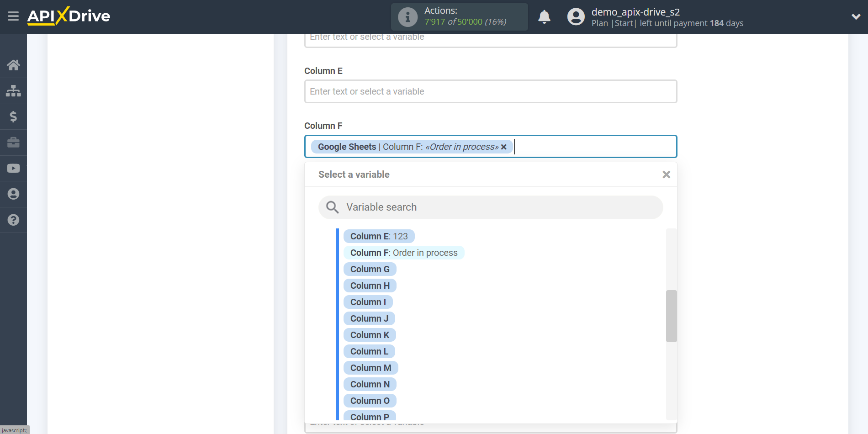Click the Variable search field
The height and width of the screenshot is (434, 868).
(x=491, y=207)
